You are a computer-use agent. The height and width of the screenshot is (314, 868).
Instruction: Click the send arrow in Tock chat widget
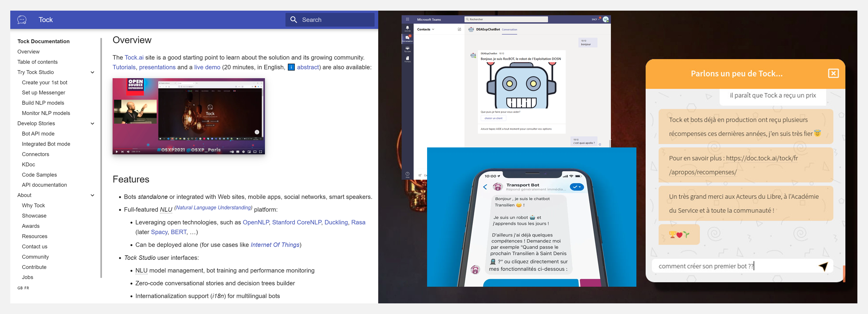pyautogui.click(x=823, y=266)
